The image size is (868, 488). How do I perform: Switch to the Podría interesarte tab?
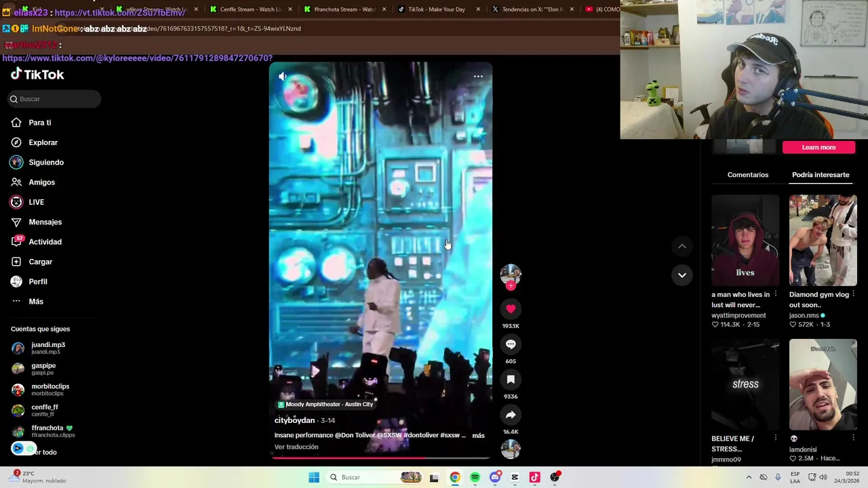coord(821,175)
